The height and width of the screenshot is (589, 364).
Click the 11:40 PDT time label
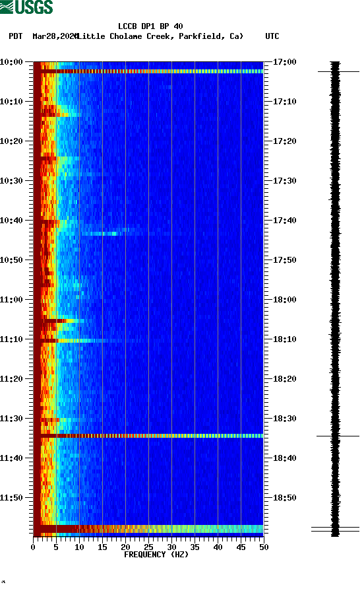pos(11,458)
